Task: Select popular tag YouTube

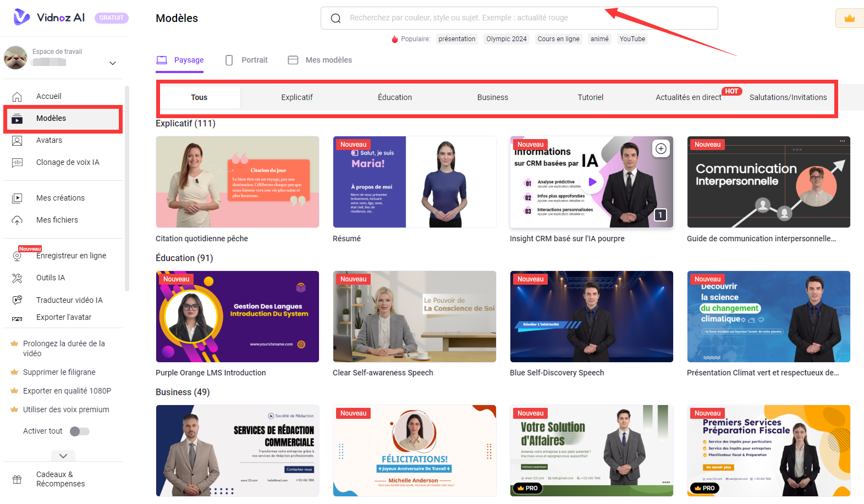Action: click(632, 39)
